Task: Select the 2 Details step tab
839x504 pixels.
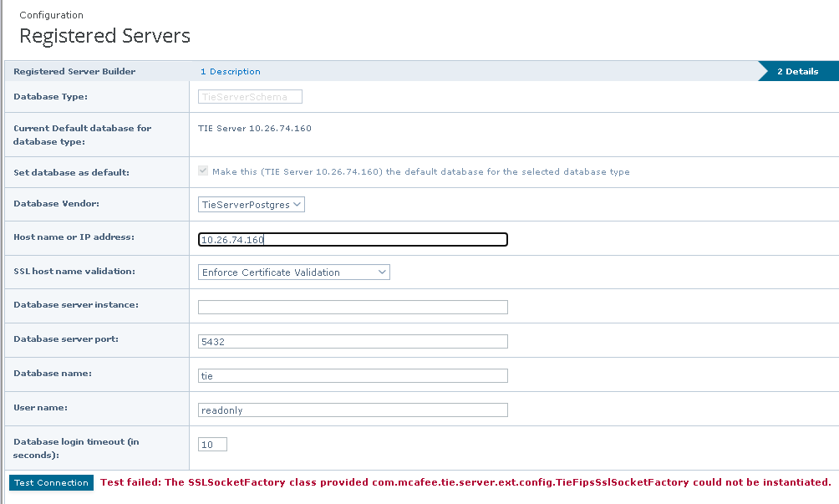Action: pos(797,71)
